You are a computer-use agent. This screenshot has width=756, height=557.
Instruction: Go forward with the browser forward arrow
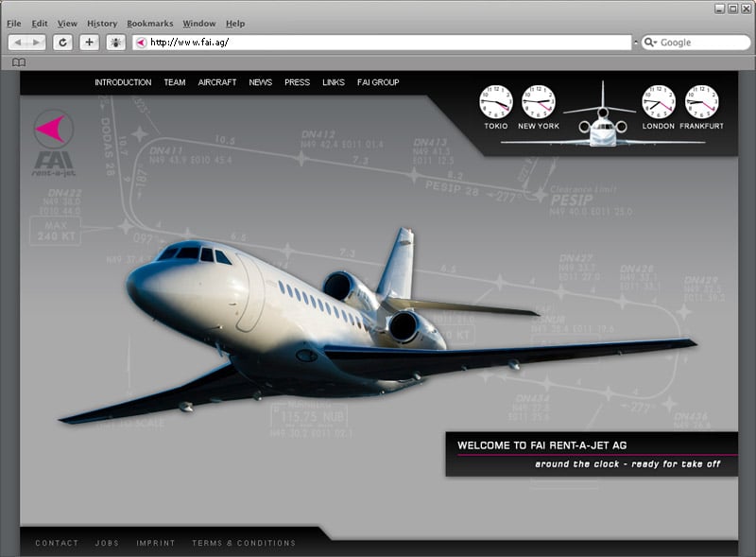coord(36,43)
